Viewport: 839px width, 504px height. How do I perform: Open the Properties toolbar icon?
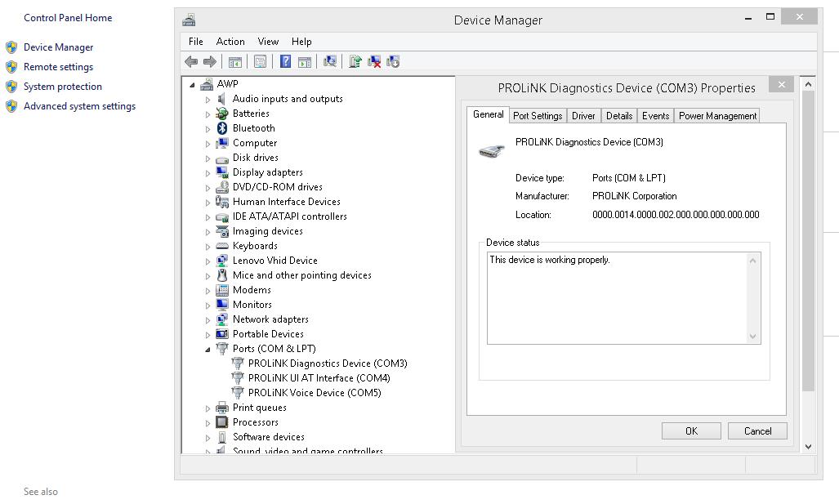coord(260,62)
